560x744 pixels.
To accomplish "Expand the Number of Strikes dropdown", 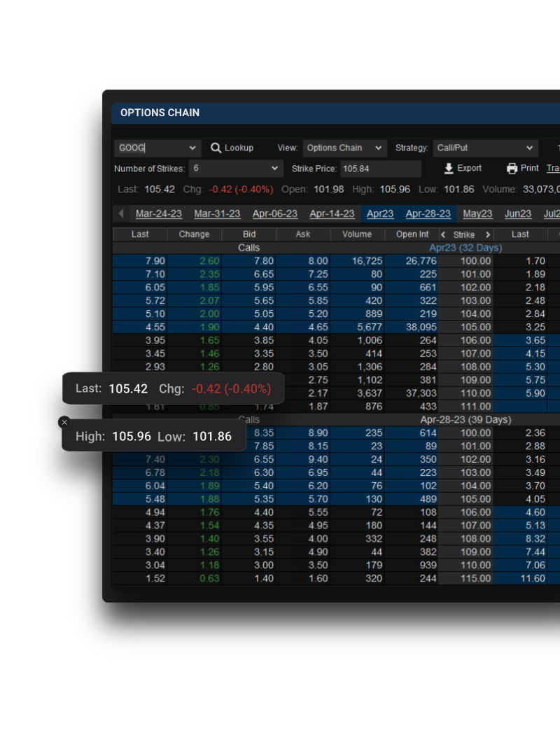I will pos(274,169).
